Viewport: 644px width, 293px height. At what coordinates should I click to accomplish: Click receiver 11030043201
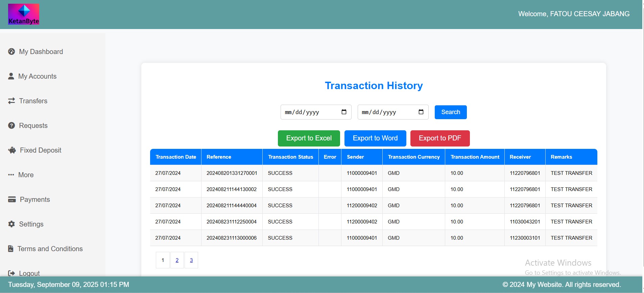[x=525, y=222]
